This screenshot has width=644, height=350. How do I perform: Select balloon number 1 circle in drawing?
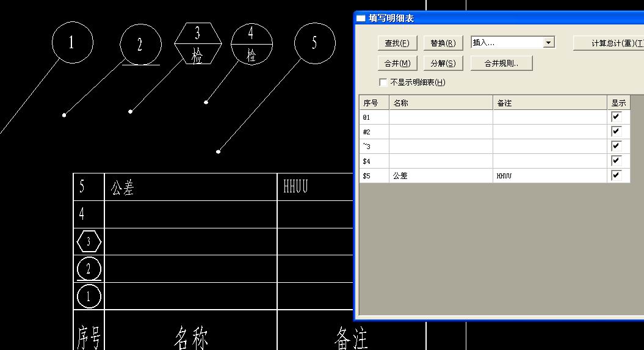click(72, 42)
